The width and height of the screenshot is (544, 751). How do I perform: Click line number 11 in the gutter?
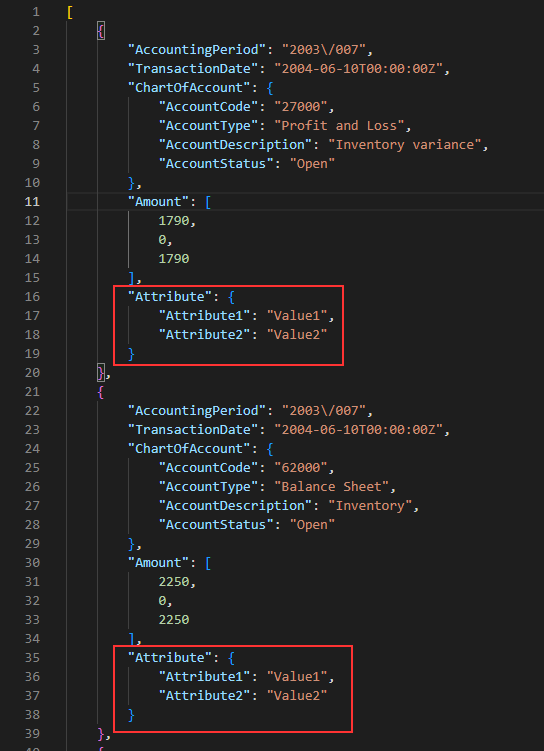coord(32,202)
